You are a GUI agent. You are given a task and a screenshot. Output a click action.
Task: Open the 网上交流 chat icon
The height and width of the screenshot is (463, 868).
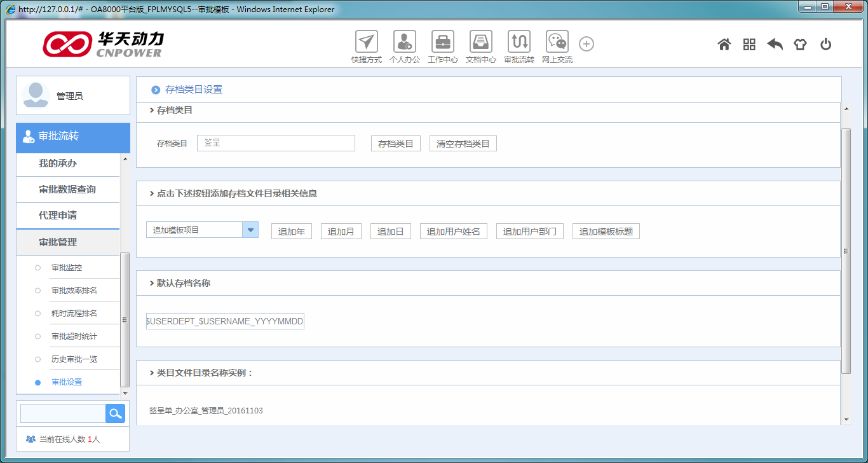click(557, 43)
